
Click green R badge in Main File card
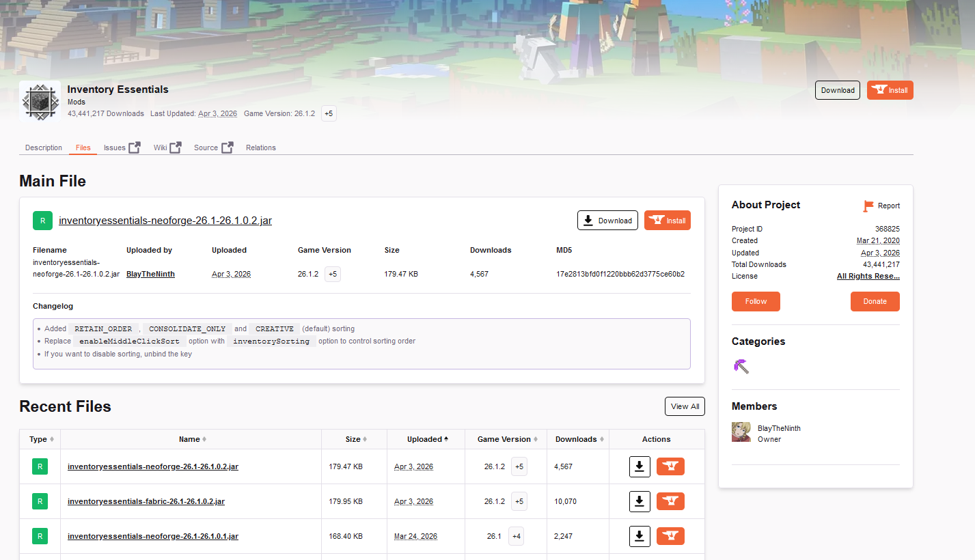tap(42, 221)
